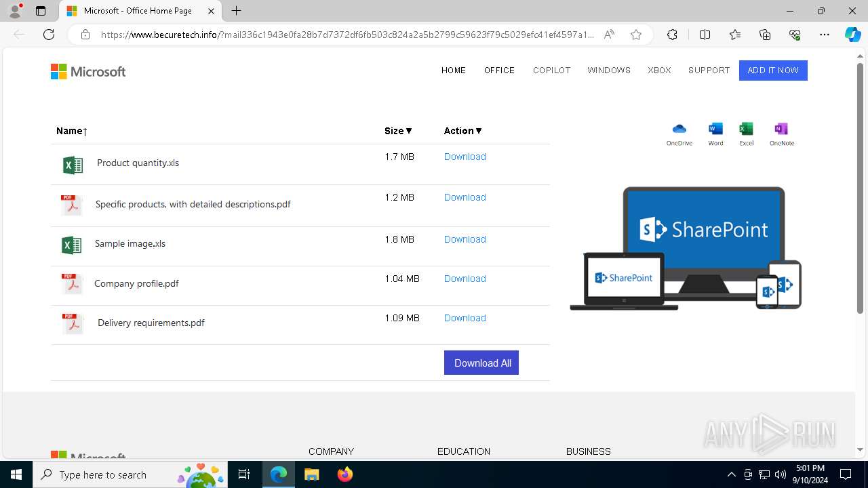This screenshot has width=868, height=488.
Task: Click PDF icon beside Company profile.pdf
Action: tap(71, 283)
